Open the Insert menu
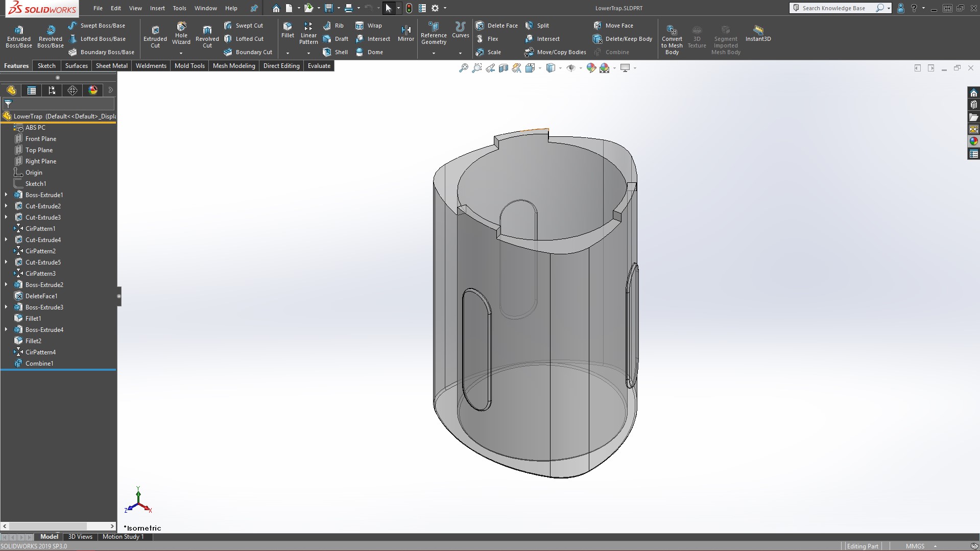 pos(157,8)
